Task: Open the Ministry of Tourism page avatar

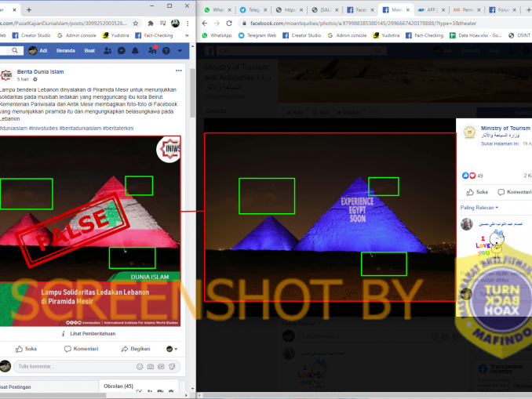Action: [x=469, y=132]
